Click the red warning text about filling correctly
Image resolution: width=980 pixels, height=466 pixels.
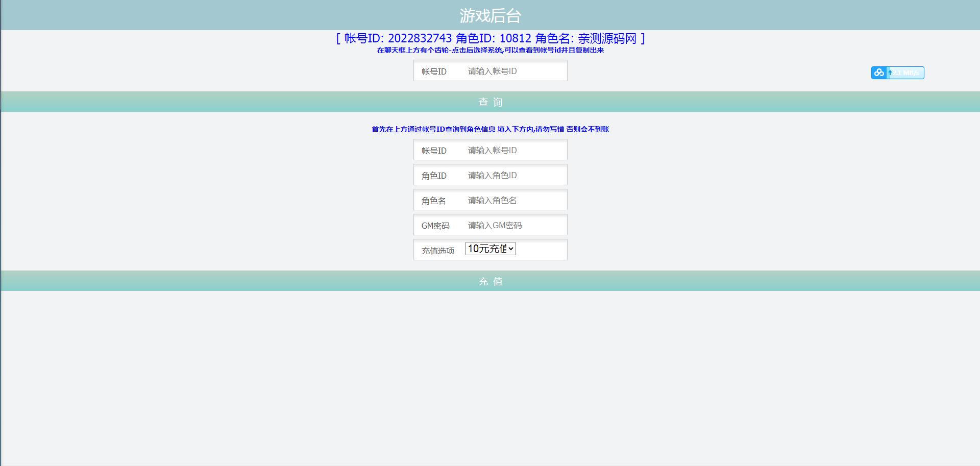point(490,129)
